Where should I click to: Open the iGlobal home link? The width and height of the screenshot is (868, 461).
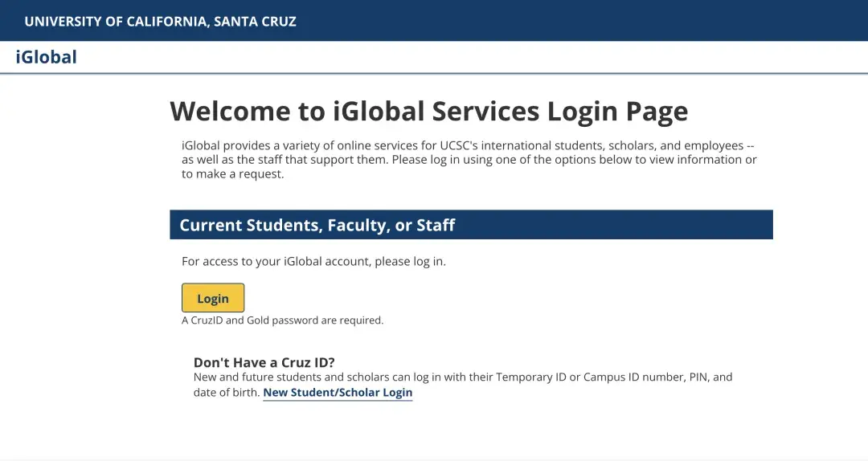click(47, 57)
